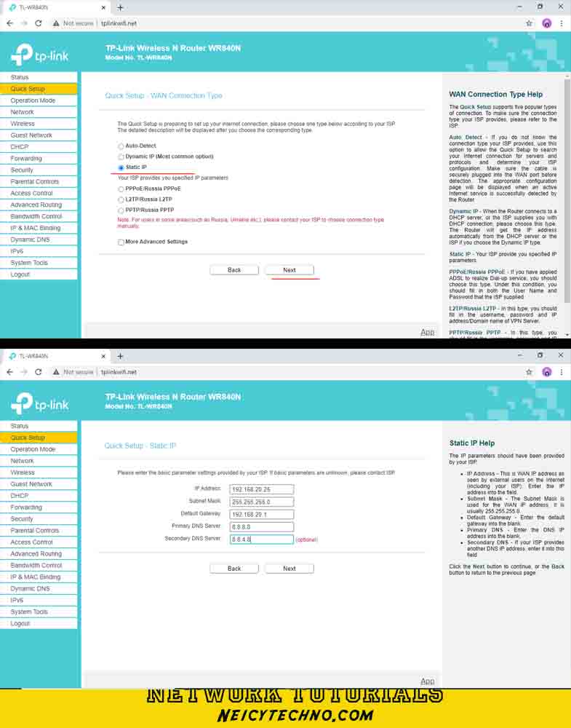571x728 pixels.
Task: Click tp-link logo on WAN Connection Type page
Action: coord(39,55)
